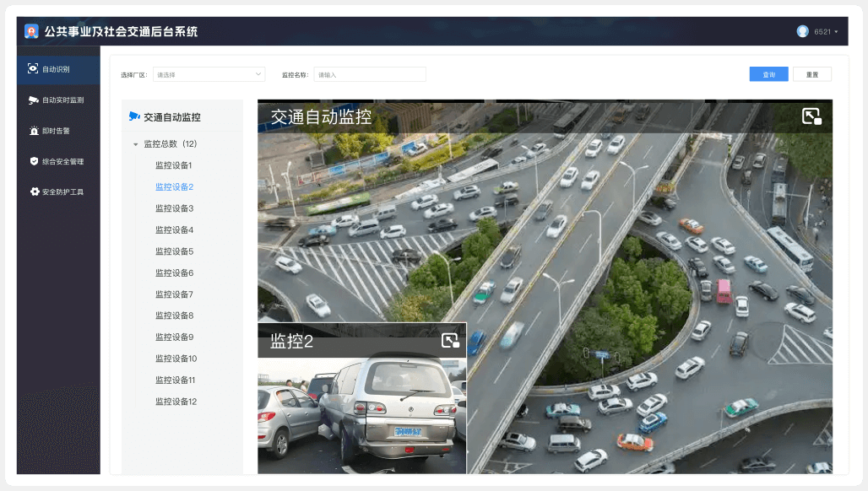Focus the 监控名称 input field
Viewport: 868px width, 491px height.
(369, 74)
